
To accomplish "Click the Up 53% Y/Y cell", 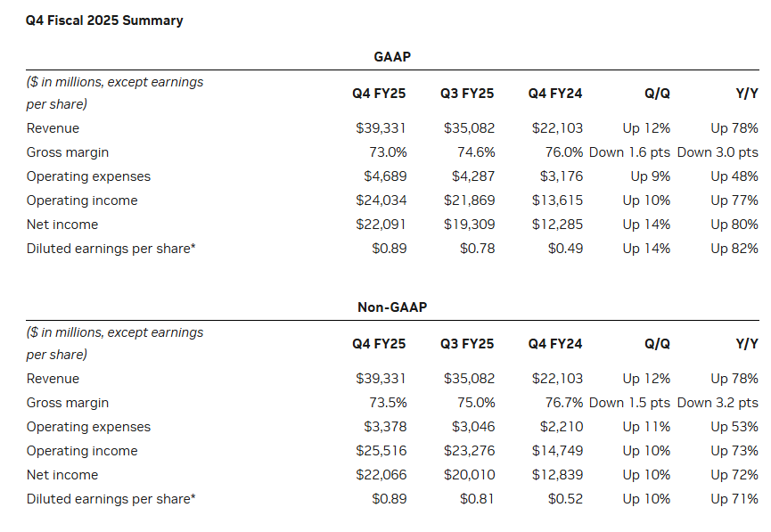I will click(x=734, y=427).
